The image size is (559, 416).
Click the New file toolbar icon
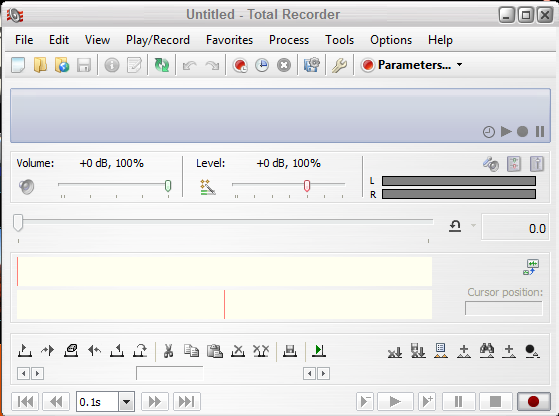pos(18,65)
